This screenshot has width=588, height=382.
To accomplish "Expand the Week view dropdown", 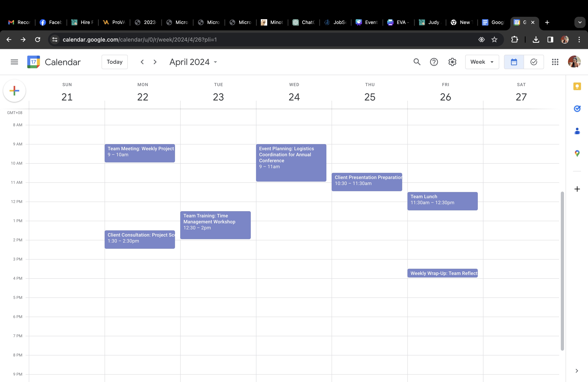I will 482,62.
